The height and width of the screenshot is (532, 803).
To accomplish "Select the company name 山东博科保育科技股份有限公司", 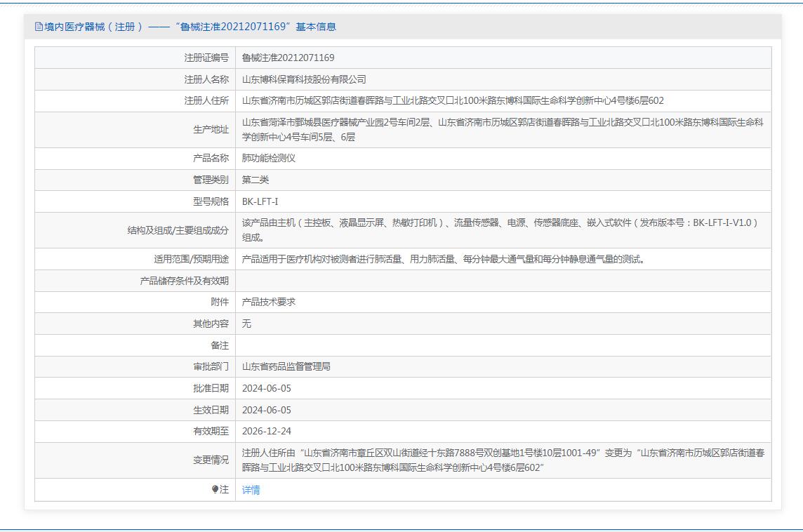I will [304, 79].
